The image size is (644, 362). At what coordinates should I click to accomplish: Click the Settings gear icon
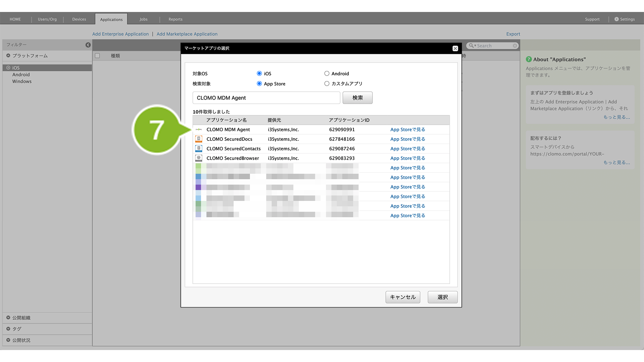click(616, 19)
